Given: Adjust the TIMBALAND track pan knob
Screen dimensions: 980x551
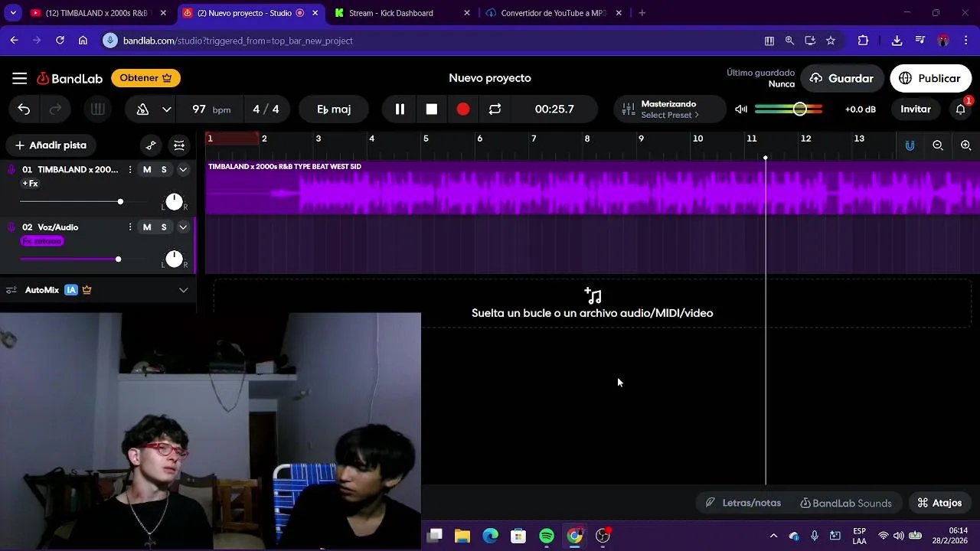Looking at the screenshot, I should pos(174,201).
